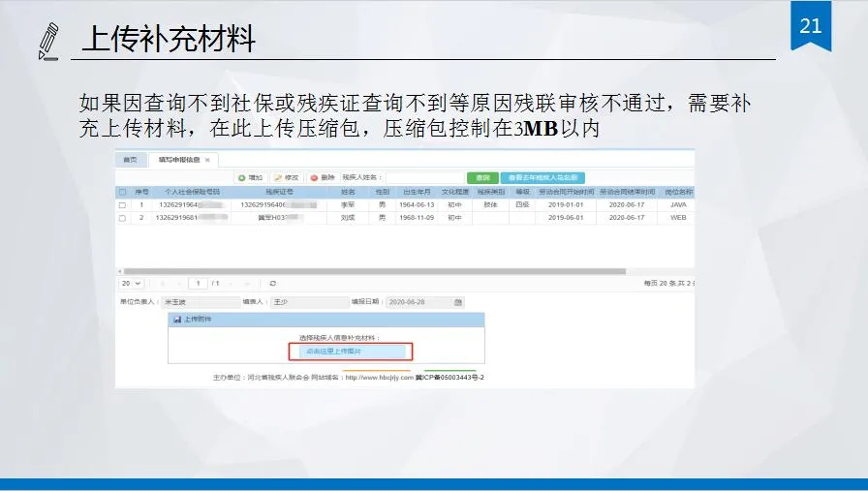Click 点击这里上传图片 upload button
Image resolution: width=868 pixels, height=491 pixels.
(x=350, y=352)
